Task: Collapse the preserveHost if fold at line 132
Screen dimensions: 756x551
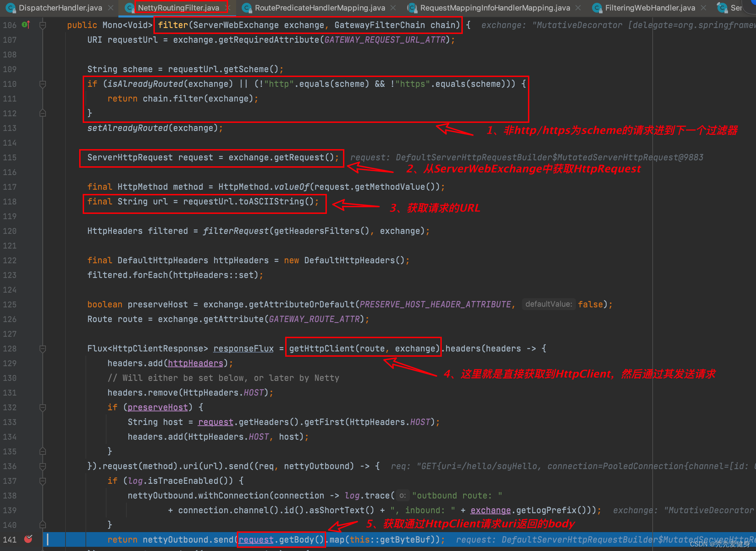Action: (43, 407)
